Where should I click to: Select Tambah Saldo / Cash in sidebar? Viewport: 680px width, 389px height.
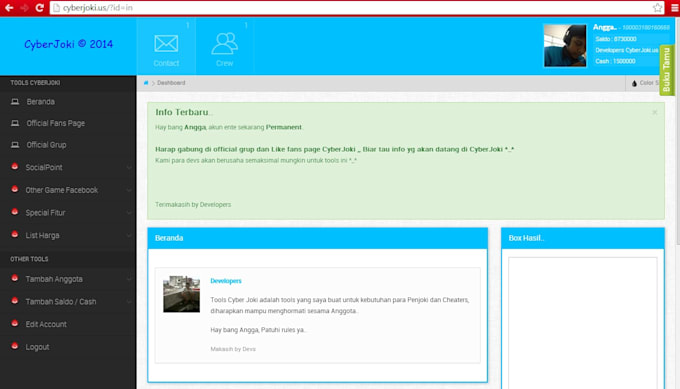61,302
